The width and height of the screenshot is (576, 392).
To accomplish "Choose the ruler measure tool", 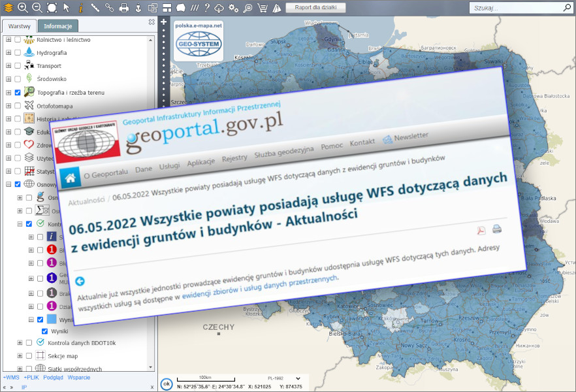I will click(x=95, y=7).
